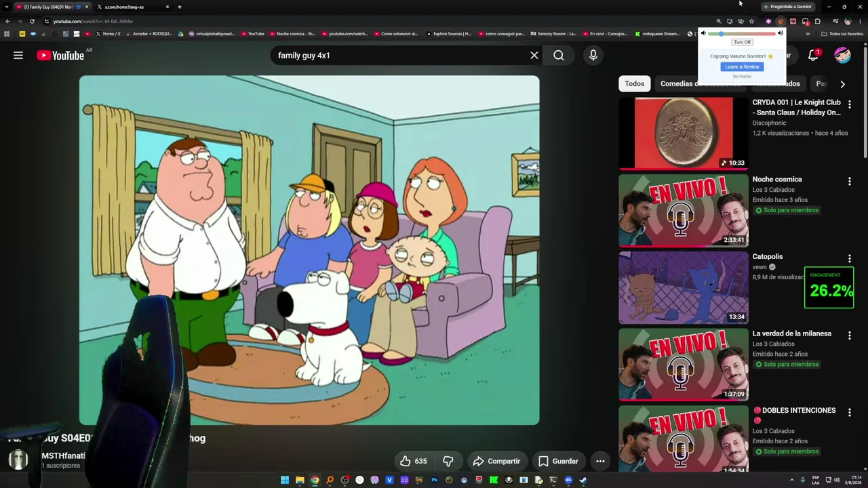Open Steam from the taskbar

pyautogui.click(x=583, y=480)
